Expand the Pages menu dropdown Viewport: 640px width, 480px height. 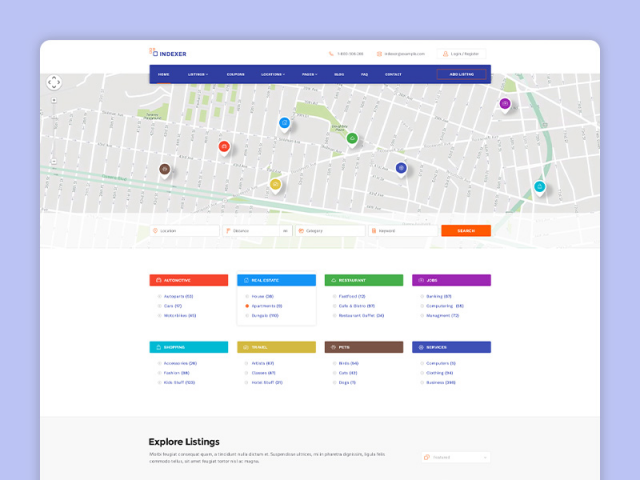click(309, 75)
